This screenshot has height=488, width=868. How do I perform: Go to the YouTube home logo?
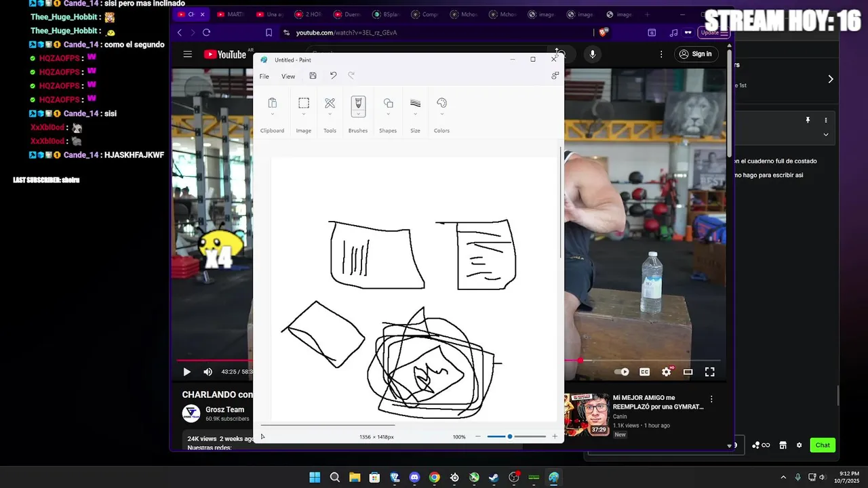[x=224, y=54]
